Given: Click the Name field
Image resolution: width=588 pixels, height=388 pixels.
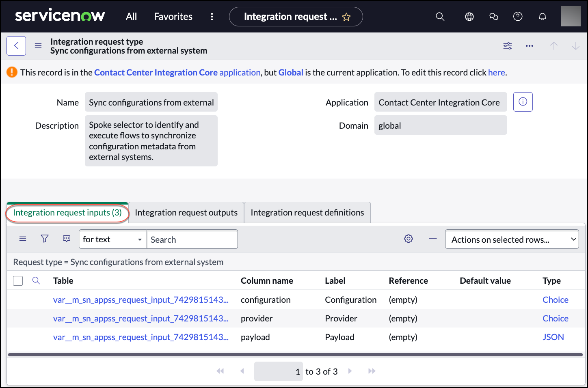Looking at the screenshot, I should pyautogui.click(x=151, y=102).
